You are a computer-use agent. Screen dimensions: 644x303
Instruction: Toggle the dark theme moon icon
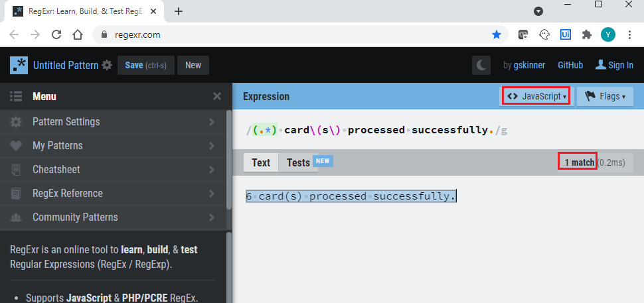pos(481,65)
